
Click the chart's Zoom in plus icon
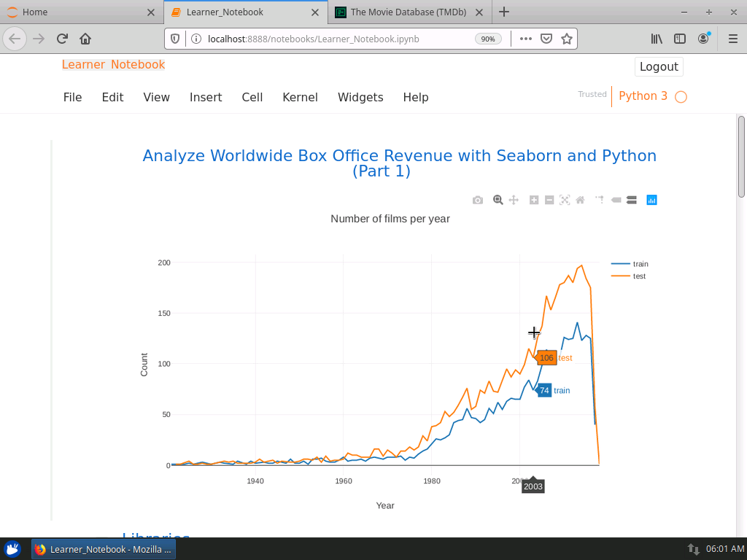click(x=534, y=200)
